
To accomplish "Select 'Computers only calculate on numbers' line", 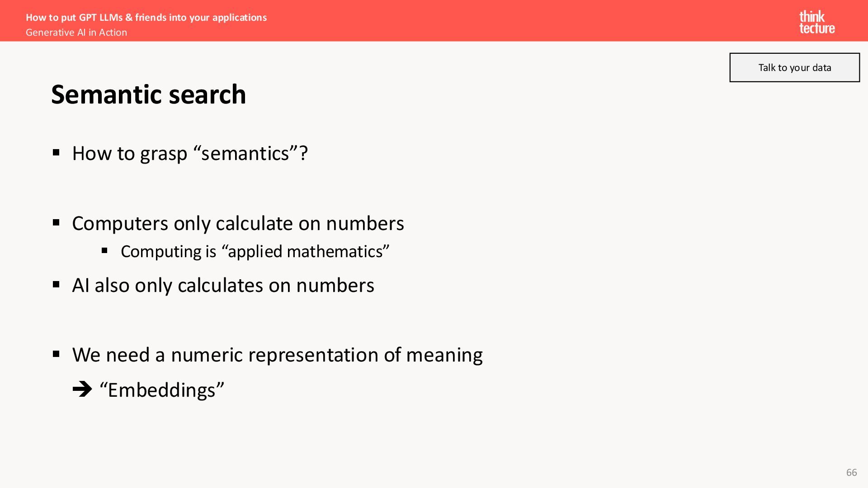I will click(238, 224).
